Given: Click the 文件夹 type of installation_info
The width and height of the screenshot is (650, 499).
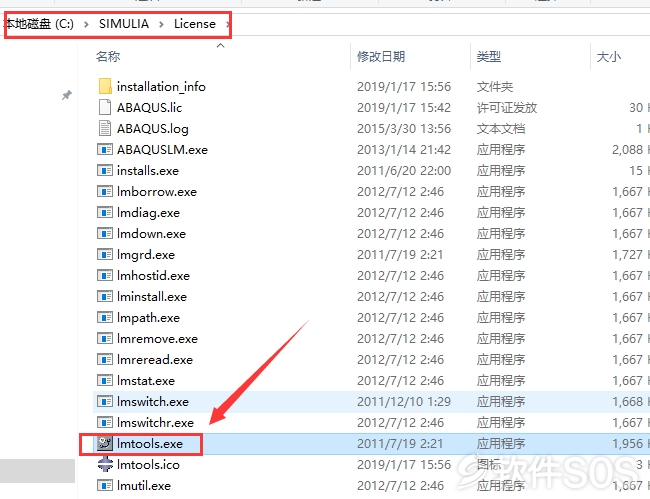Looking at the screenshot, I should coord(495,87).
